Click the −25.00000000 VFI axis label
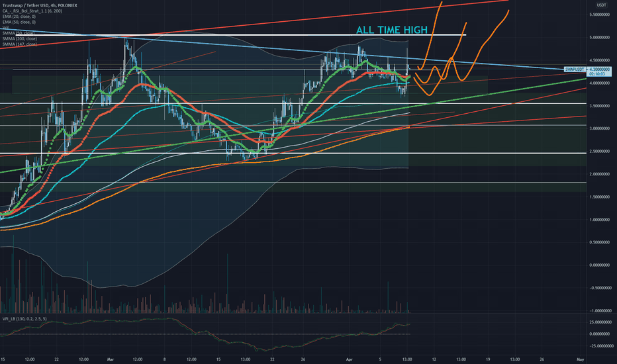Viewport: 617px width, 364px height. click(x=601, y=346)
